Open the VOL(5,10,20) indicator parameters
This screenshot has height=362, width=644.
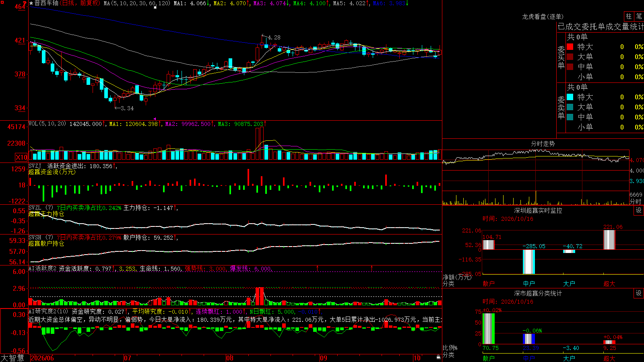[47, 124]
